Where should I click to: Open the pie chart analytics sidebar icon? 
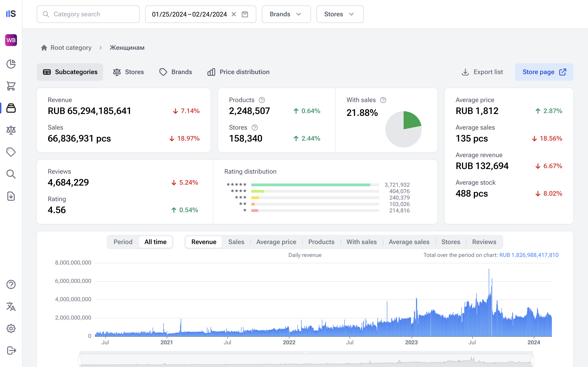click(11, 64)
